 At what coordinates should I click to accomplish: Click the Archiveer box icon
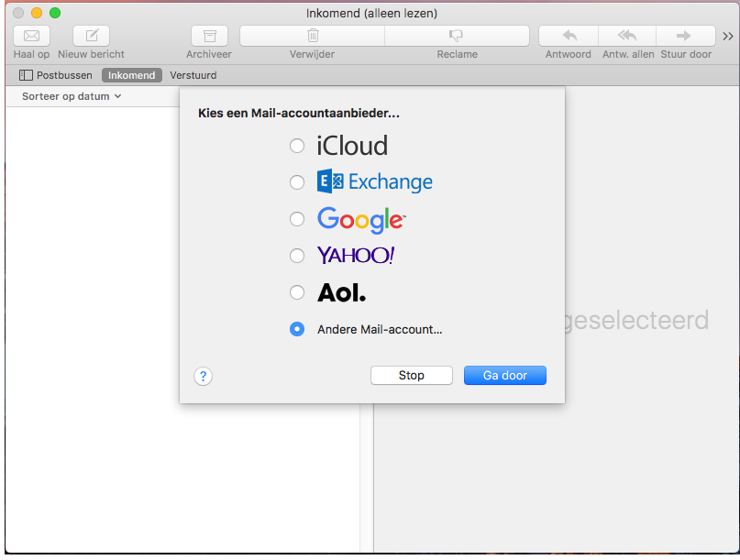point(209,36)
